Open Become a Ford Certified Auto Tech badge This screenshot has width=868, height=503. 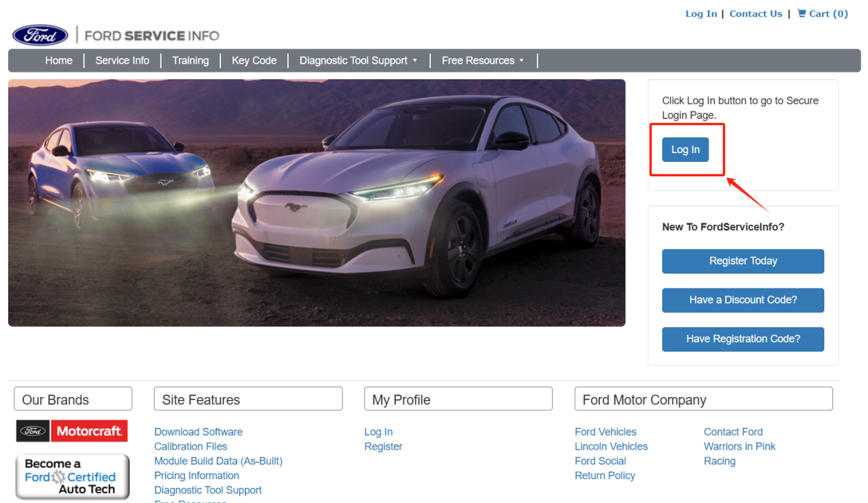[x=73, y=476]
